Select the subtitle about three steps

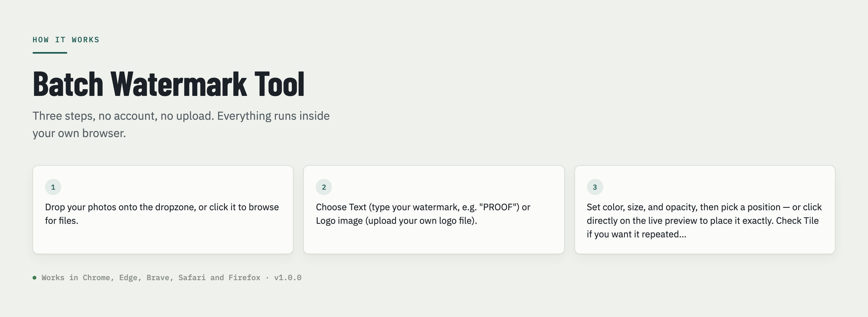click(181, 125)
